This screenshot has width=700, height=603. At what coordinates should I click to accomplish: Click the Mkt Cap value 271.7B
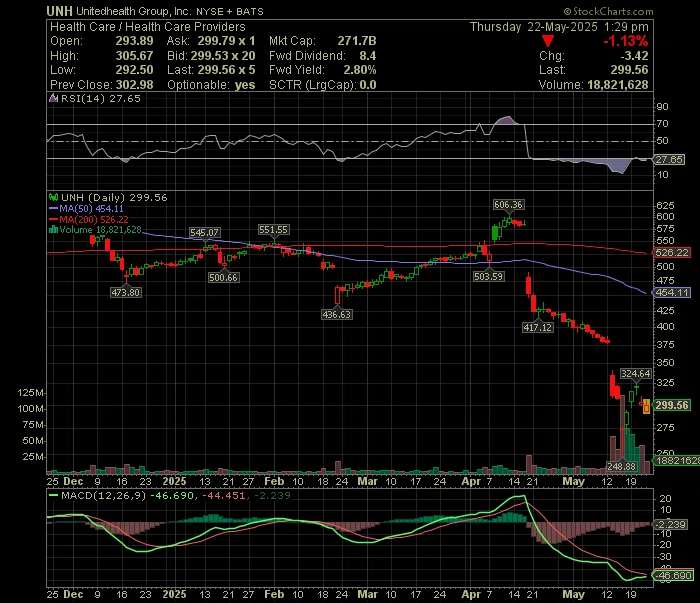coord(357,41)
